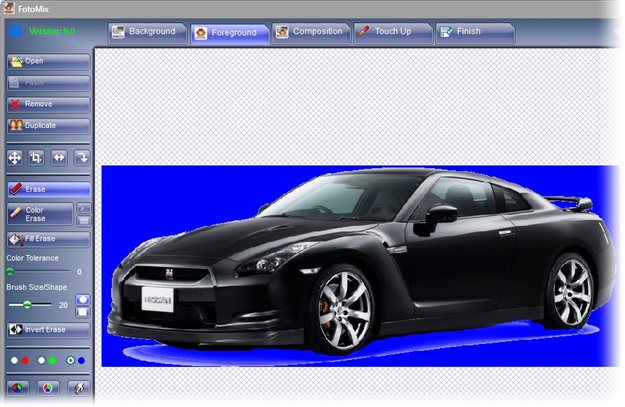Select the Foreground tab
The image size is (625, 407).
[x=230, y=33]
